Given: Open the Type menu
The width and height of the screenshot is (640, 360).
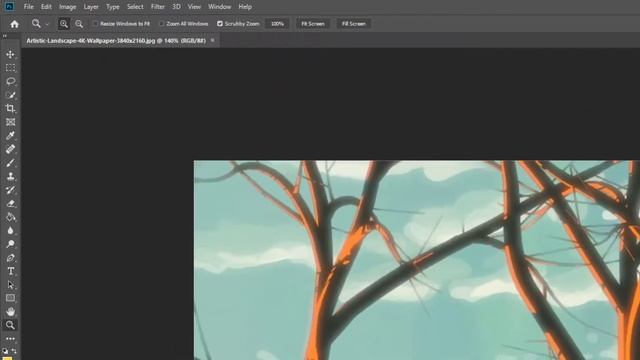Looking at the screenshot, I should pyautogui.click(x=113, y=7).
